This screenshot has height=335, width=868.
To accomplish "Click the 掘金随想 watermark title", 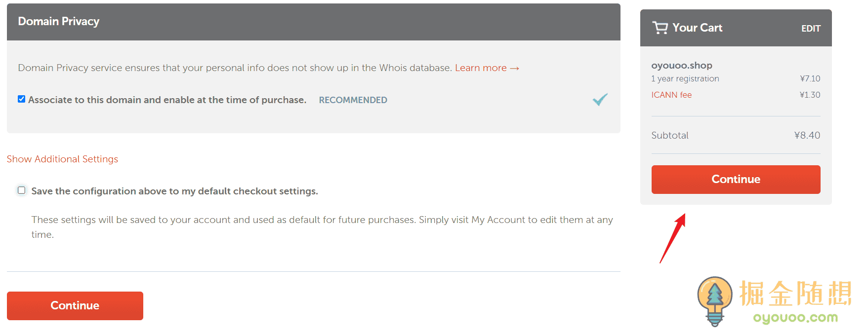I will pyautogui.click(x=795, y=294).
